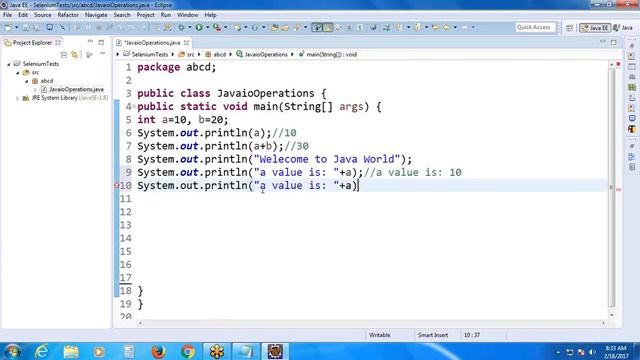
Task: Open the Refactor menu
Action: click(68, 15)
